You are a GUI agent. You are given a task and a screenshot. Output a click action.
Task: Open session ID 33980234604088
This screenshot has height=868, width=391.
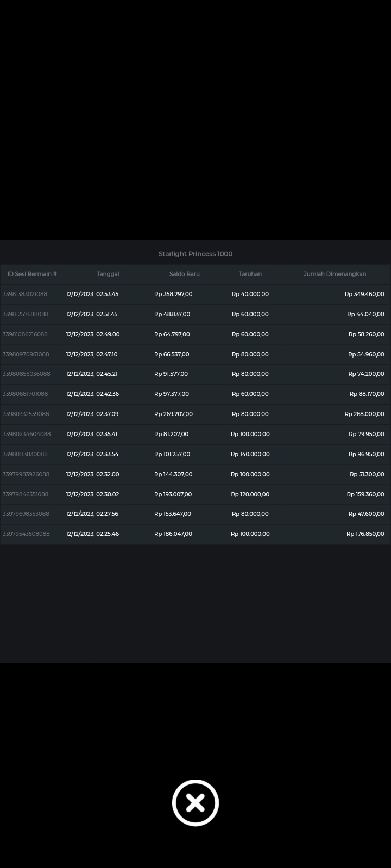click(x=27, y=434)
